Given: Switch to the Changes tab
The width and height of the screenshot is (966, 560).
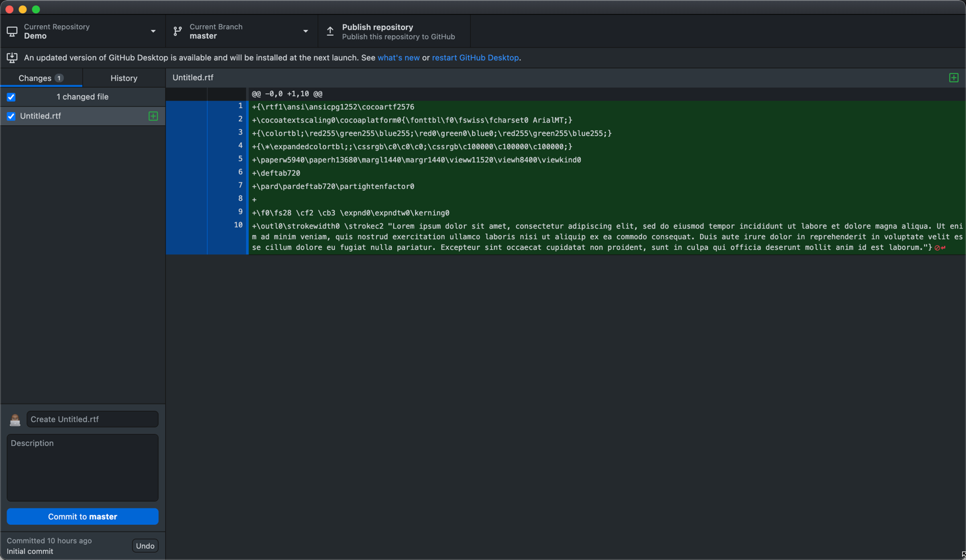Looking at the screenshot, I should pos(41,78).
